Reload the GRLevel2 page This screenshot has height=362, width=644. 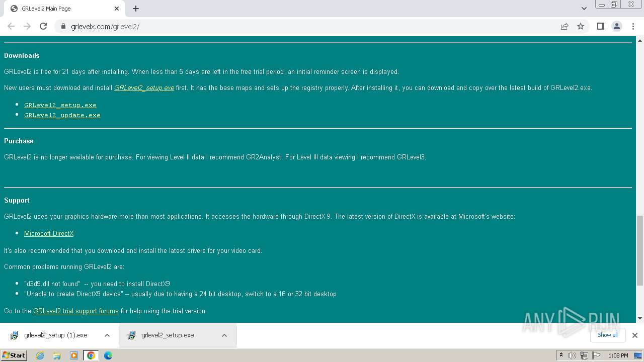tap(43, 26)
